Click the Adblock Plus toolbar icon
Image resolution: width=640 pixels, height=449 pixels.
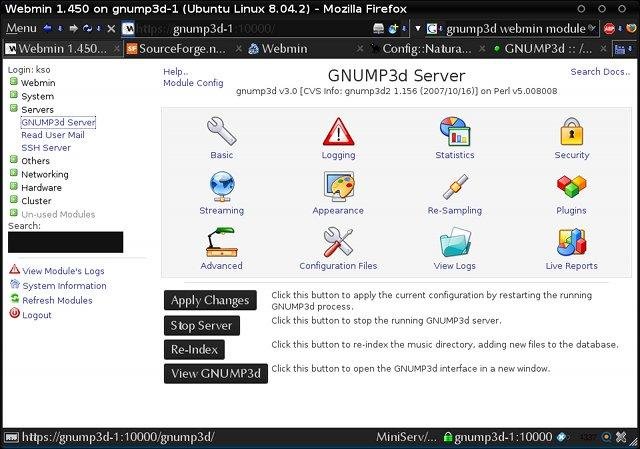[x=609, y=29]
